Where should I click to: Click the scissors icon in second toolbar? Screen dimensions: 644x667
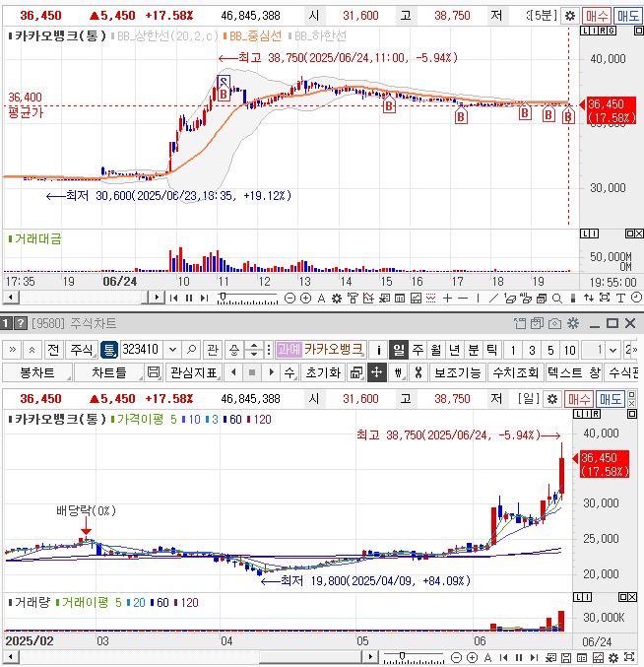click(x=419, y=372)
